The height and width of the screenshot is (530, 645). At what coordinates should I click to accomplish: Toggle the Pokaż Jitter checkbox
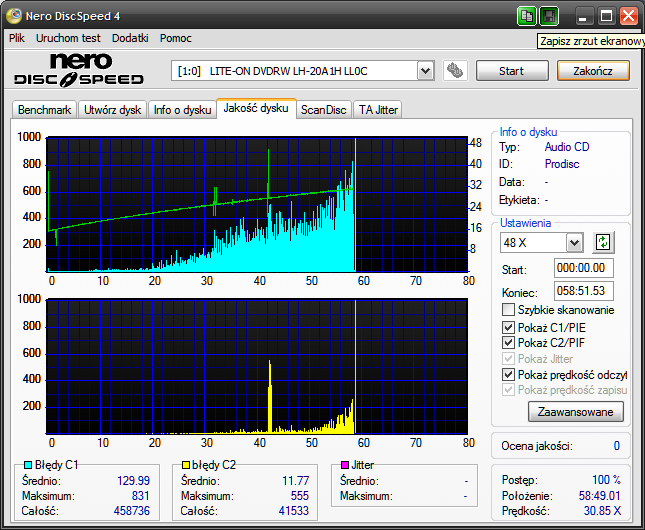tap(508, 358)
